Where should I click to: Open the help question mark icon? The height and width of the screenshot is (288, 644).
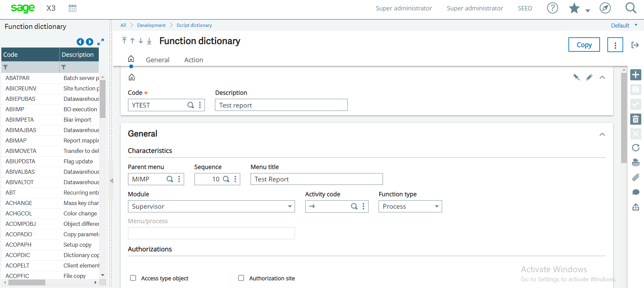click(552, 8)
